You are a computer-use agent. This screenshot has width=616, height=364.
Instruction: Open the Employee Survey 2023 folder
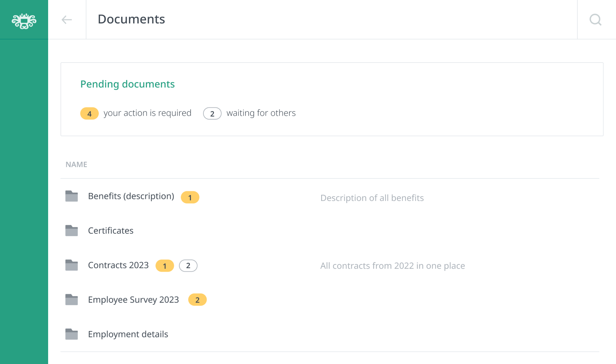coord(133,300)
